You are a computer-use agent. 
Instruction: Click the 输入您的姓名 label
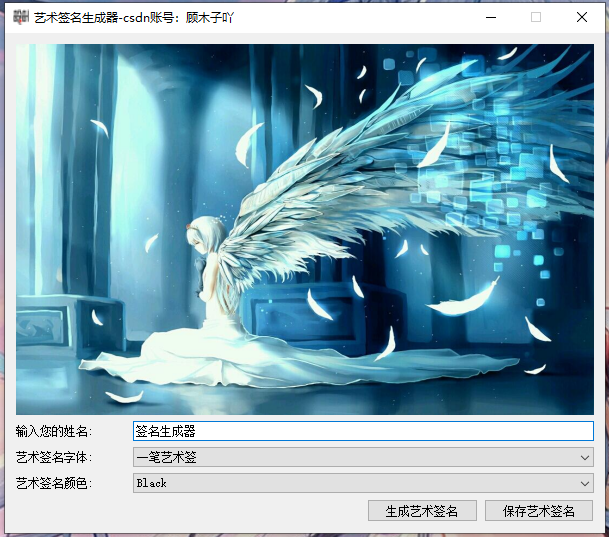(54, 431)
